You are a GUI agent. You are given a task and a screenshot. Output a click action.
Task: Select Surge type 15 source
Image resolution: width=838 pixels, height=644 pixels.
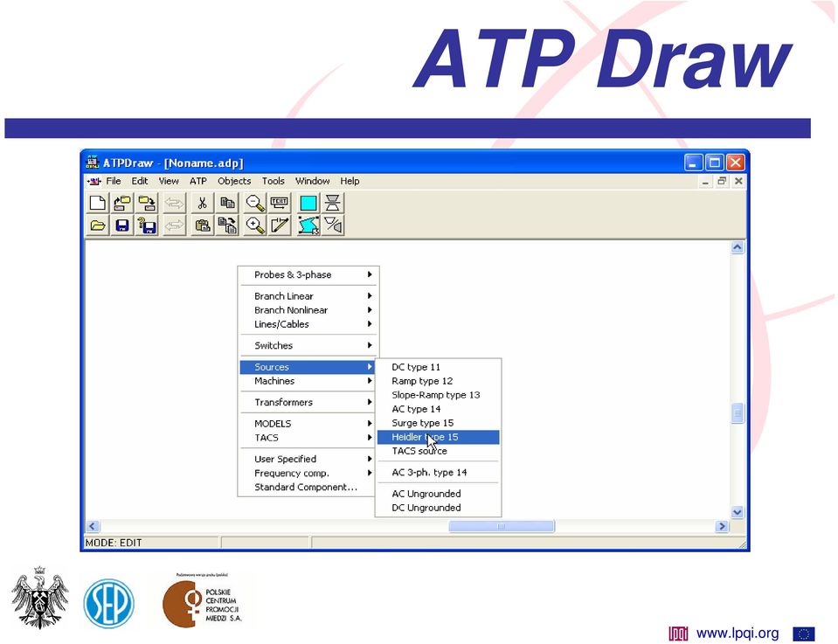(x=439, y=423)
